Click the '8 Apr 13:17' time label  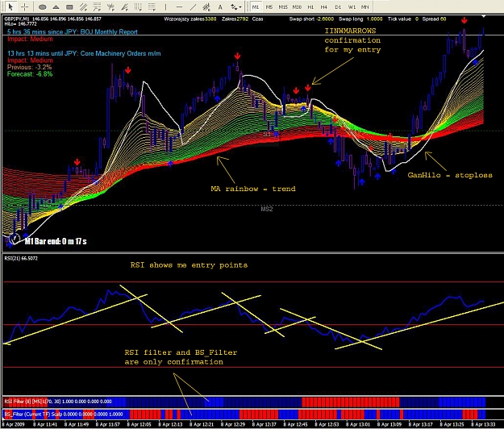[x=420, y=424]
